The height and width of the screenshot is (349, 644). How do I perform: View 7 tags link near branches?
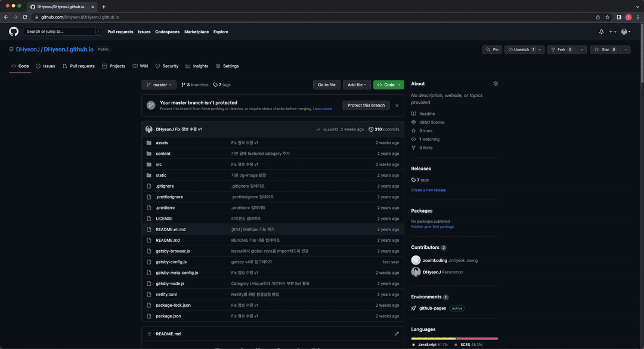pyautogui.click(x=222, y=85)
